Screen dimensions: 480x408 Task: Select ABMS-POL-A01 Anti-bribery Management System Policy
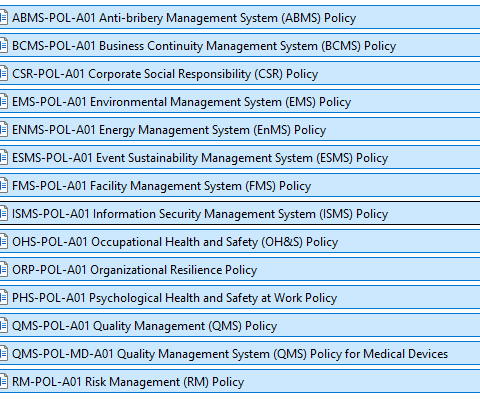pos(240,17)
